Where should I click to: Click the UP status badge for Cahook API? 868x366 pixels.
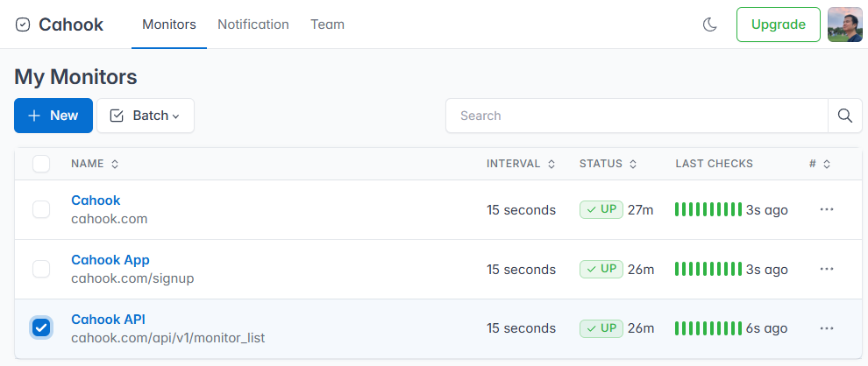(x=601, y=328)
